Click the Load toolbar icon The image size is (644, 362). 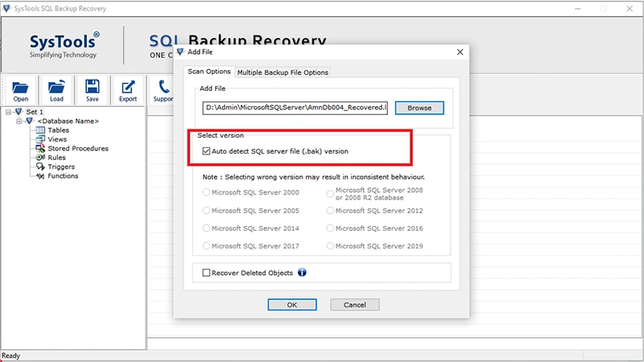[x=56, y=87]
